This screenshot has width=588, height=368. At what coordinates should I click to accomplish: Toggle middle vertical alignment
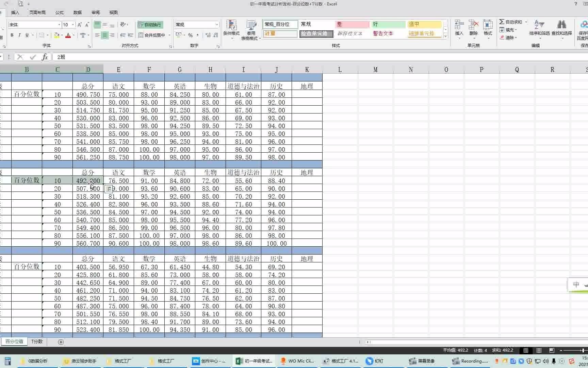(105, 25)
